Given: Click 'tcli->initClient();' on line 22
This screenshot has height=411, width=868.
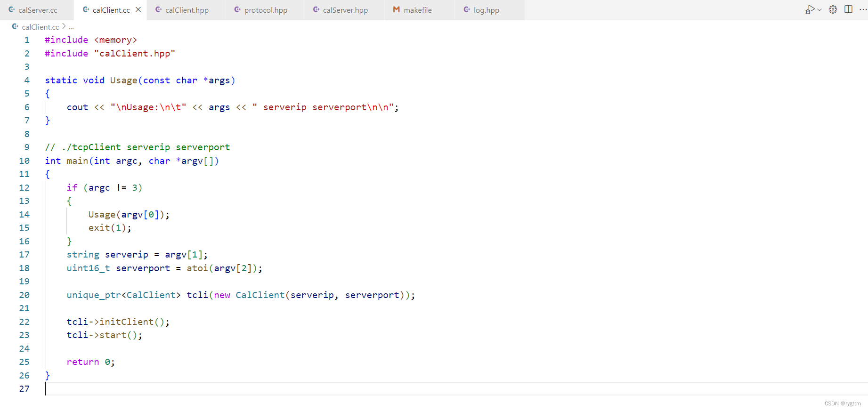Looking at the screenshot, I should pyautogui.click(x=118, y=322).
